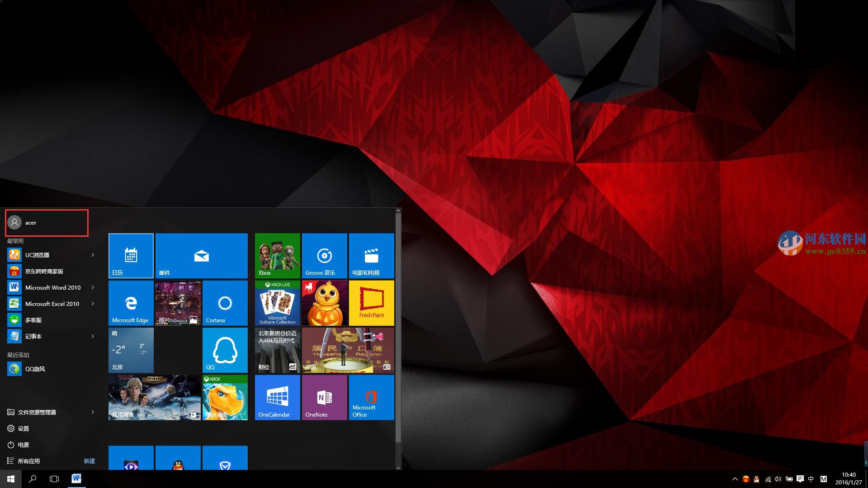
Task: Open the OneNote tile
Action: click(x=324, y=397)
